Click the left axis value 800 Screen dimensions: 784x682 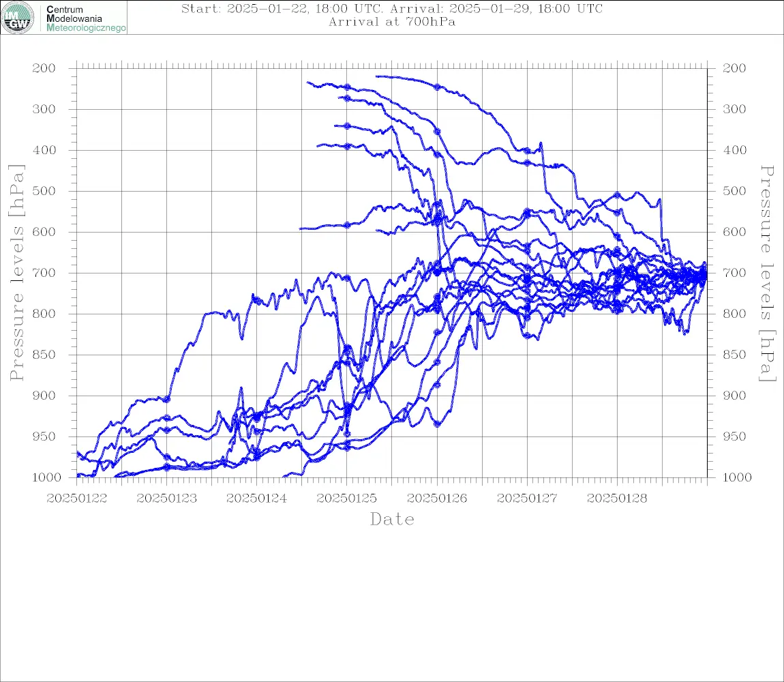(44, 314)
